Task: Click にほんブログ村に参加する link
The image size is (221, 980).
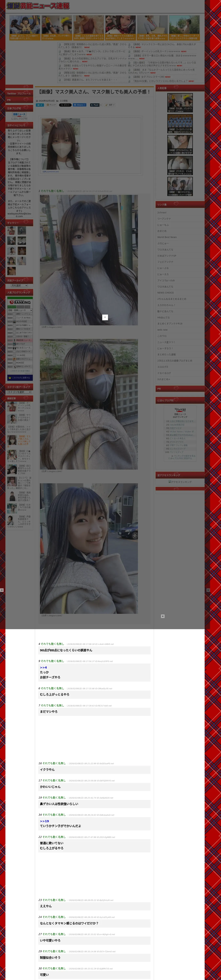Action: [180, 458]
